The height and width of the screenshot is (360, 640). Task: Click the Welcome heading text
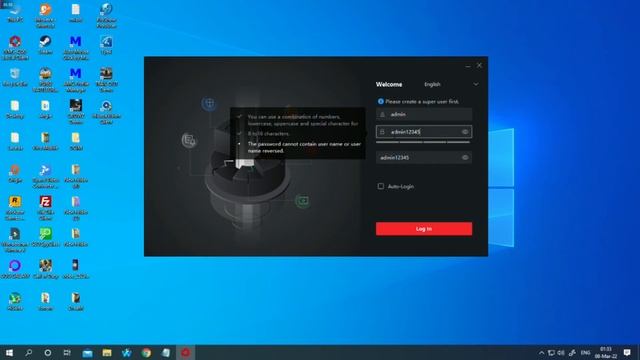[389, 84]
